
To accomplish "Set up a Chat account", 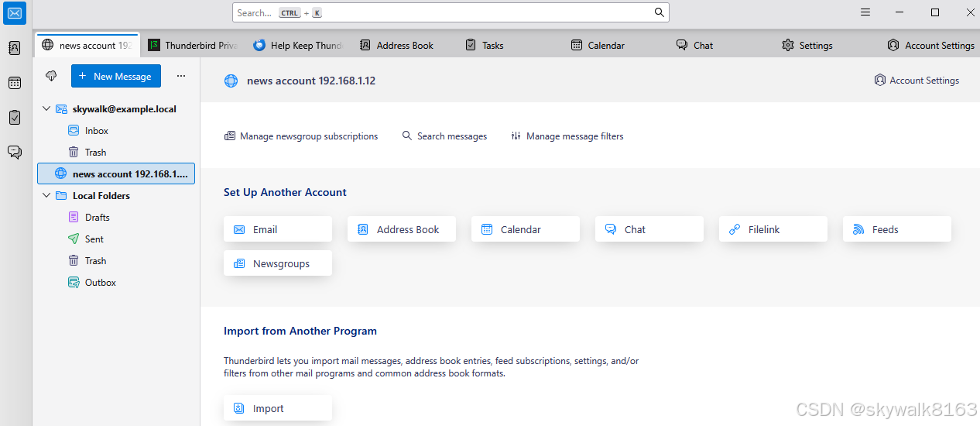I will (x=649, y=229).
